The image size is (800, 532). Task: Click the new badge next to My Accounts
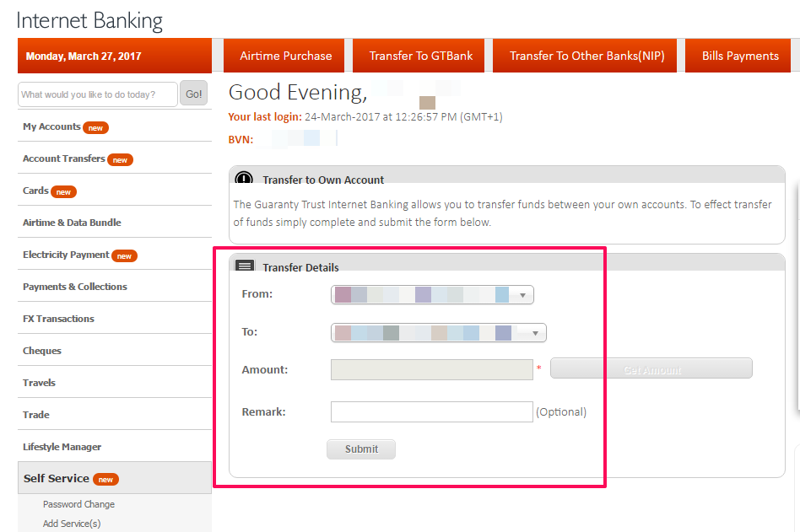95,127
